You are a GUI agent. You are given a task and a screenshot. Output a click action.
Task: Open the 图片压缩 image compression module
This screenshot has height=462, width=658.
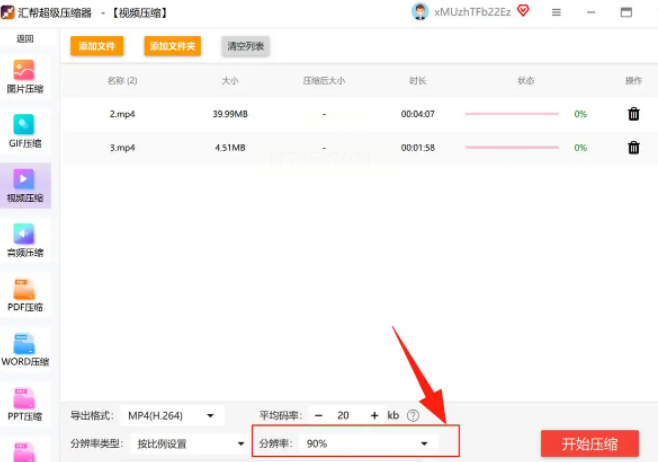tap(25, 77)
